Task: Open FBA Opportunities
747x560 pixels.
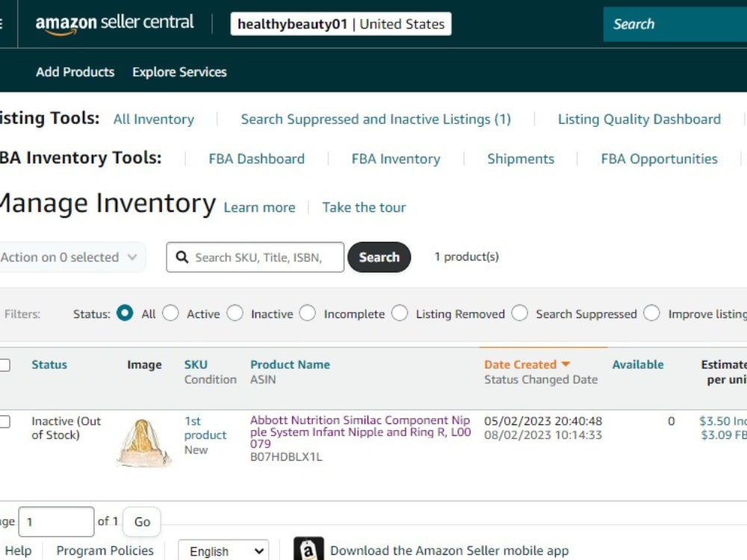Action: point(660,158)
